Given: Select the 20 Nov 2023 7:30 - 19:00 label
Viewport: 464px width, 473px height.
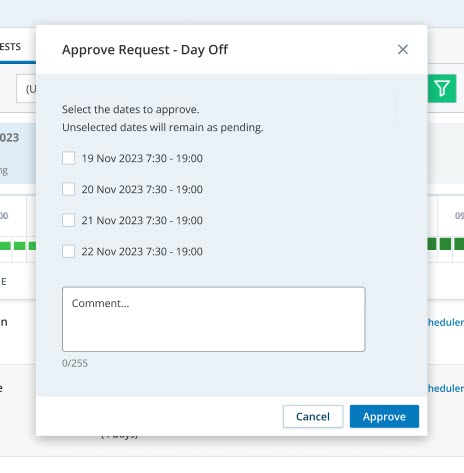Looking at the screenshot, I should [142, 189].
